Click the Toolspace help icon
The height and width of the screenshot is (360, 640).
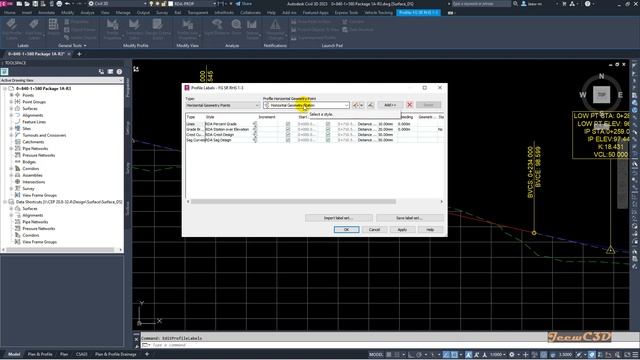[119, 71]
